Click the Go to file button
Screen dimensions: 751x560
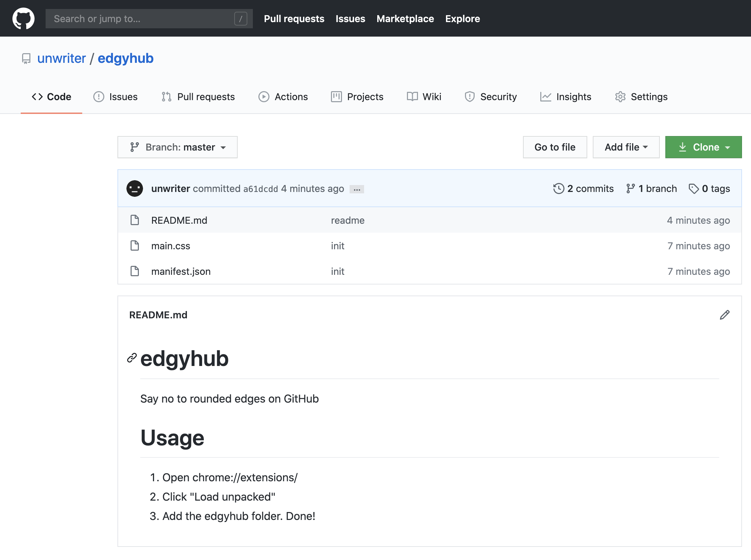coord(555,147)
